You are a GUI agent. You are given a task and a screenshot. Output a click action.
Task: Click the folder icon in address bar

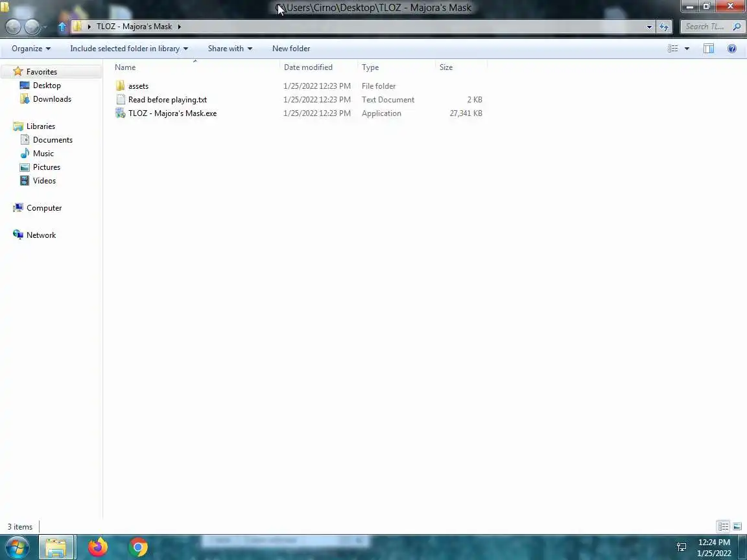78,27
